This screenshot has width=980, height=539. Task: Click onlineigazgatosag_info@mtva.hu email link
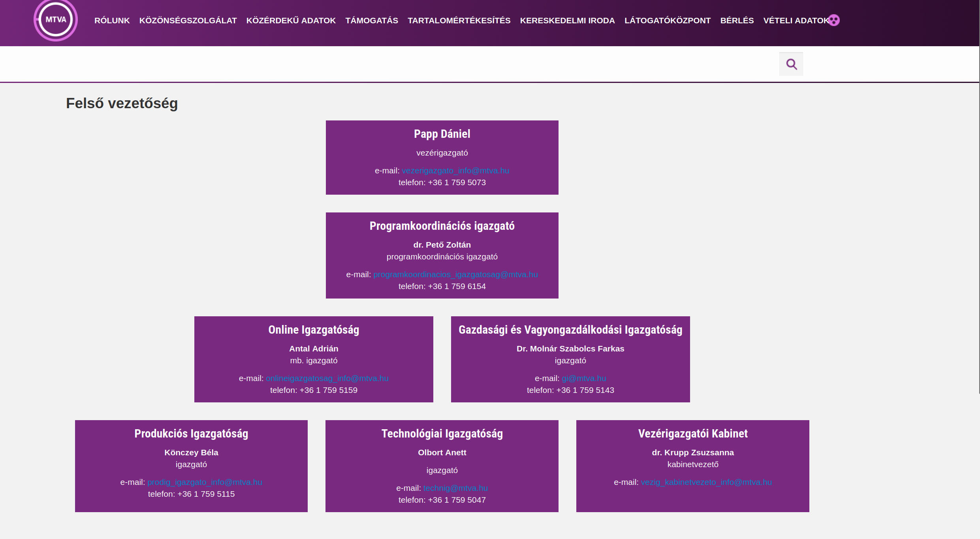pyautogui.click(x=327, y=378)
